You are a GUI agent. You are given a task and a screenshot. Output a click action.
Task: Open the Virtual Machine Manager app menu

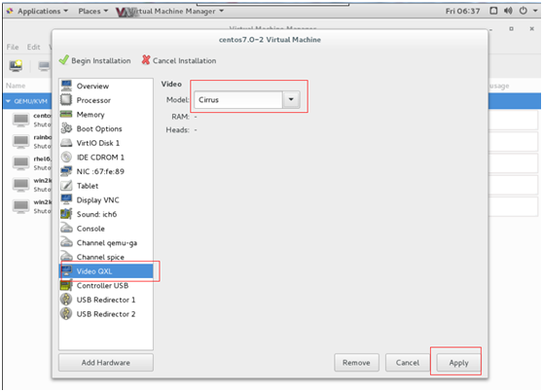tap(171, 12)
